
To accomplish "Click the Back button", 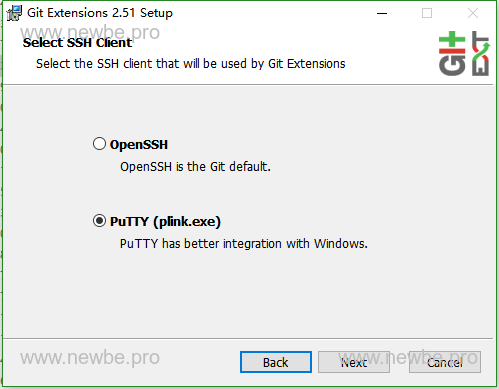I will pyautogui.click(x=276, y=362).
